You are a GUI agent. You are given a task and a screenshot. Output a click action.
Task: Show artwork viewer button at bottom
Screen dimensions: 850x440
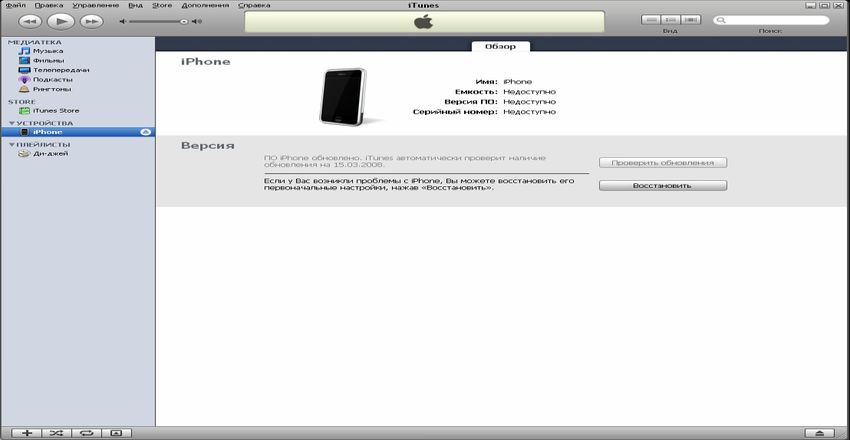pyautogui.click(x=117, y=433)
